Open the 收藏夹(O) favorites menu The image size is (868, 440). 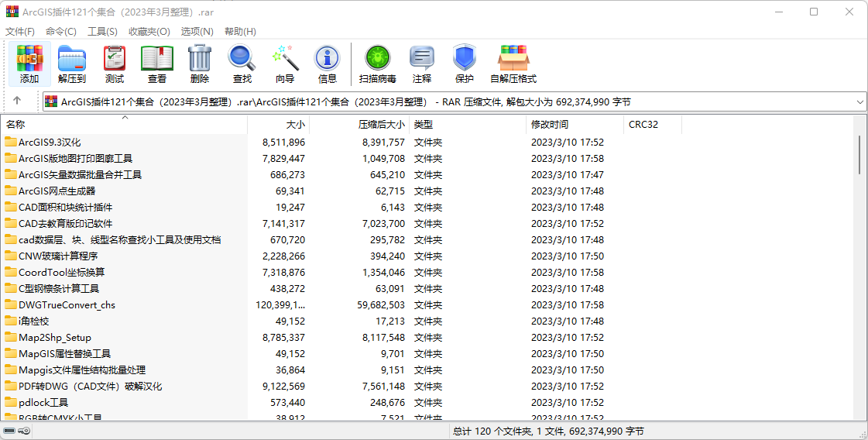[149, 31]
